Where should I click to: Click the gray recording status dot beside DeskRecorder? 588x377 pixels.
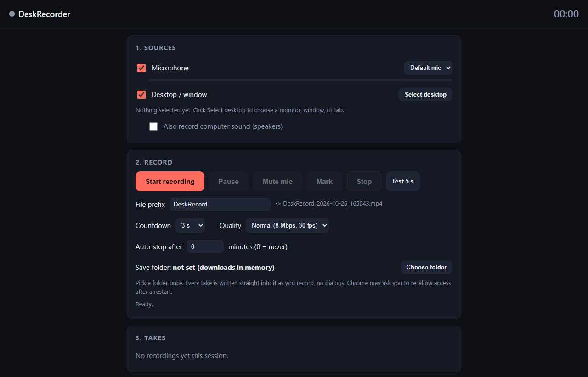tap(12, 14)
